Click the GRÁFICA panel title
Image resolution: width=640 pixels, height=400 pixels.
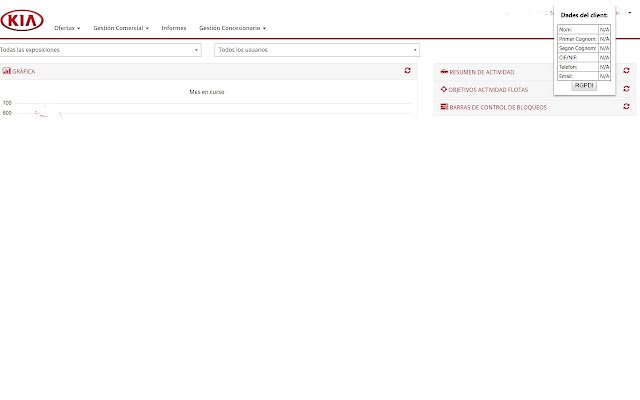click(24, 71)
